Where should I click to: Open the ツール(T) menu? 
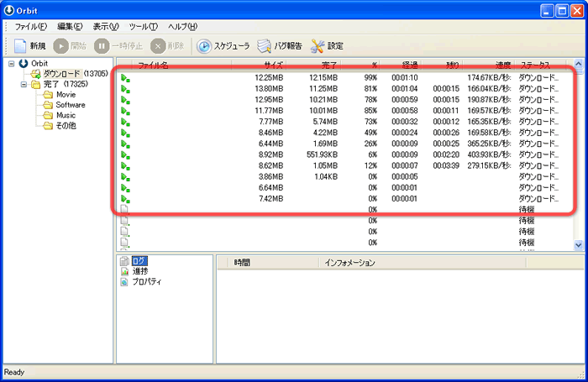pyautogui.click(x=144, y=27)
